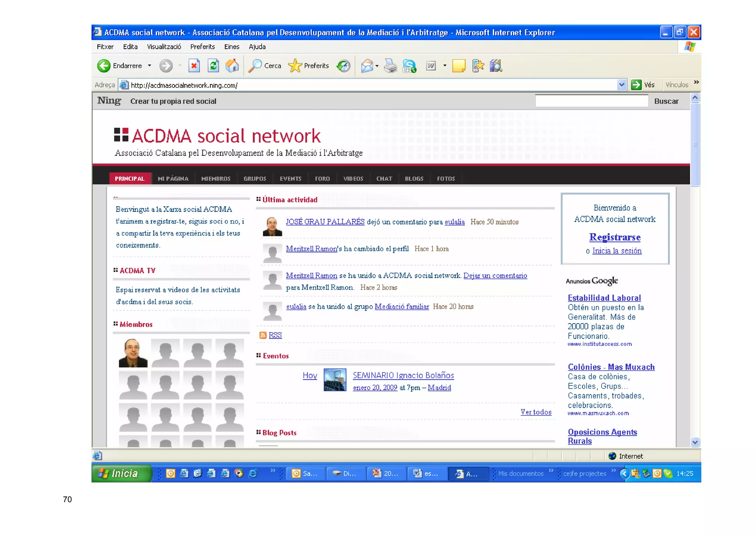This screenshot has width=756, height=535.
Task: Refresh the page with the toolbar icon
Action: 213,66
